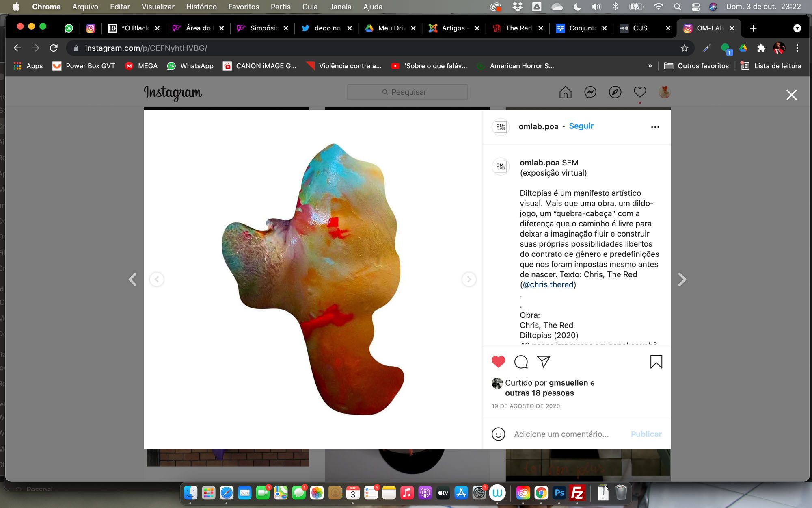
Task: Go to next carousel image arrow
Action: pos(469,279)
